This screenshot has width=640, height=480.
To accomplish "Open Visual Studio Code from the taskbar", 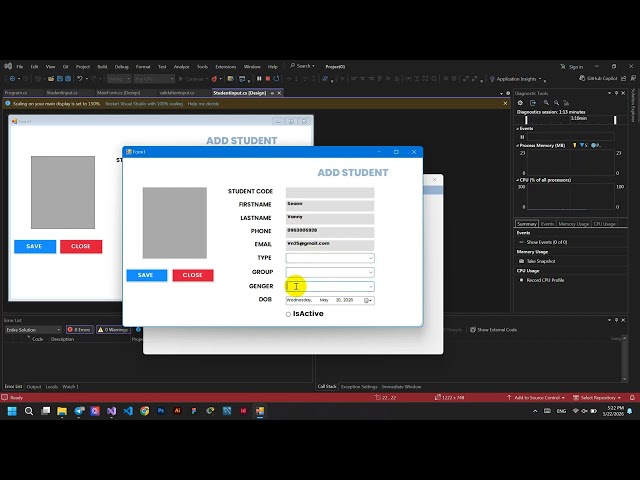I will (128, 411).
